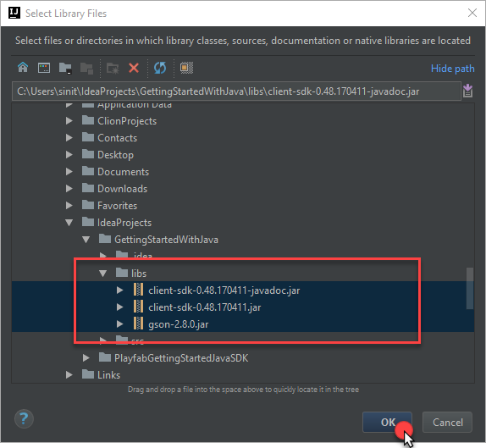The width and height of the screenshot is (486, 448).
Task: Go to the Home directory icon
Action: 23,67
